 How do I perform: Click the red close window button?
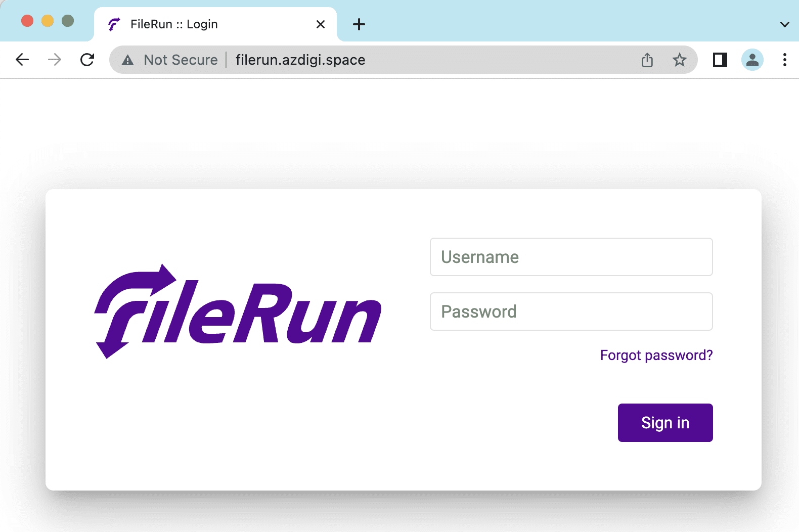[x=27, y=21]
